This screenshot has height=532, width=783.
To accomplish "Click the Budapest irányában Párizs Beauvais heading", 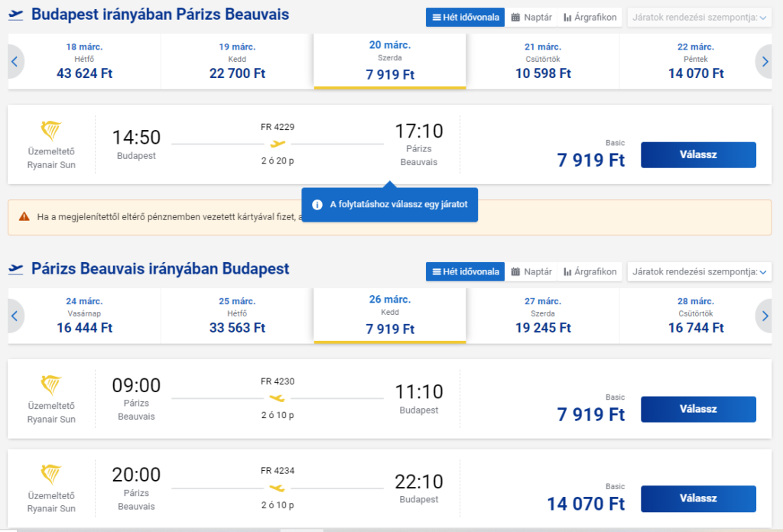I will point(160,15).
